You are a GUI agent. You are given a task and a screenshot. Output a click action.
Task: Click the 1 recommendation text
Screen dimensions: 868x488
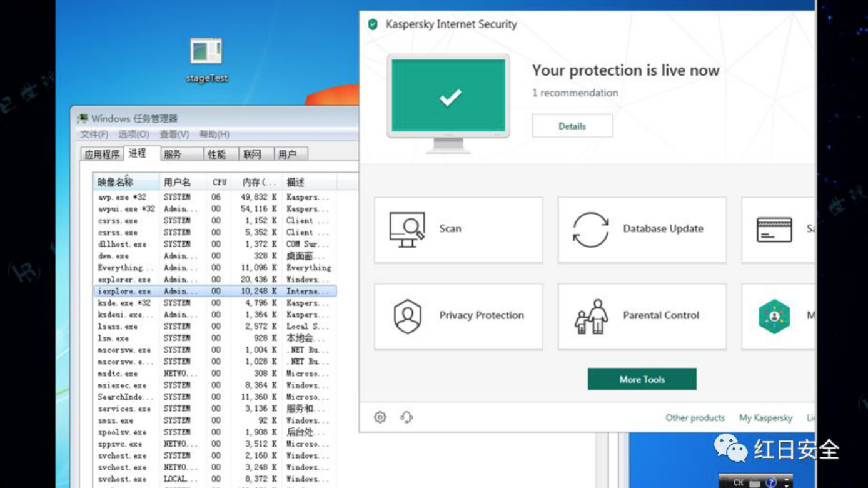575,93
